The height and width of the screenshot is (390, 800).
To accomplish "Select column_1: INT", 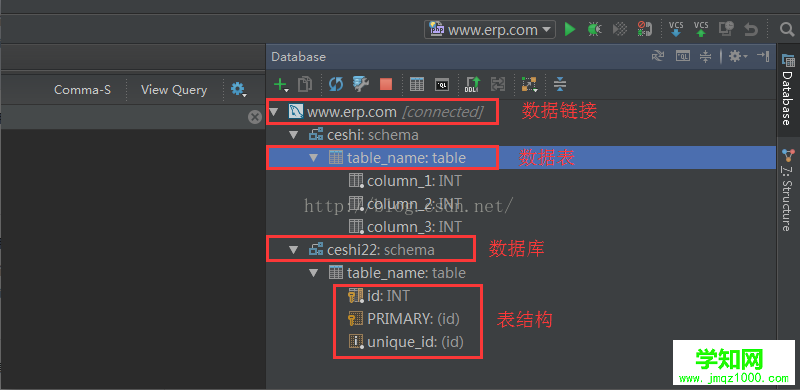I will pyautogui.click(x=405, y=181).
